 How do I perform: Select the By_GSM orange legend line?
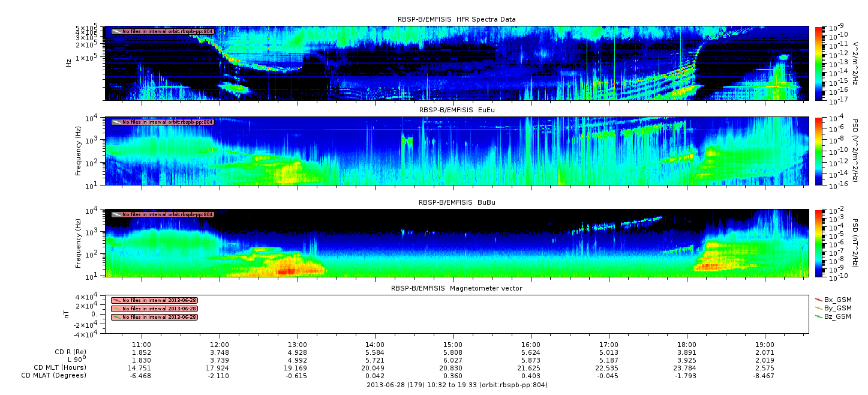click(x=819, y=308)
